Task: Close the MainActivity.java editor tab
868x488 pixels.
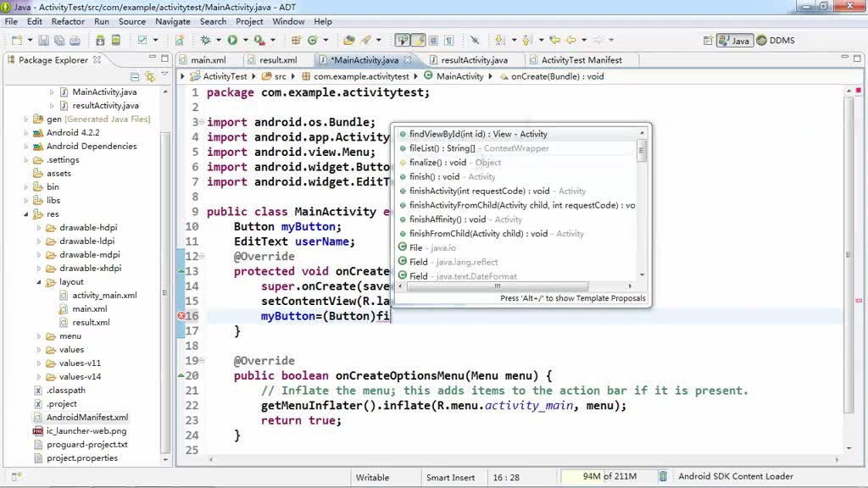Action: point(408,59)
